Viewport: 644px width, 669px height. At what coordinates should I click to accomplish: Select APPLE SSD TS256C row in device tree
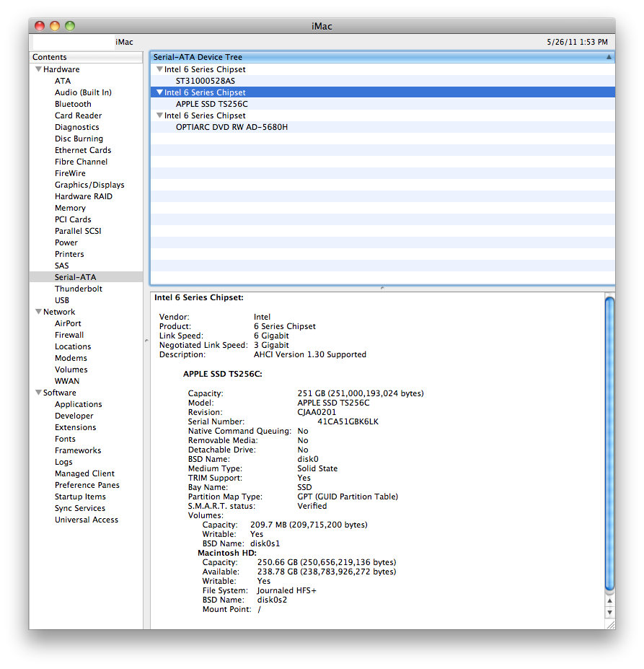tap(382, 104)
